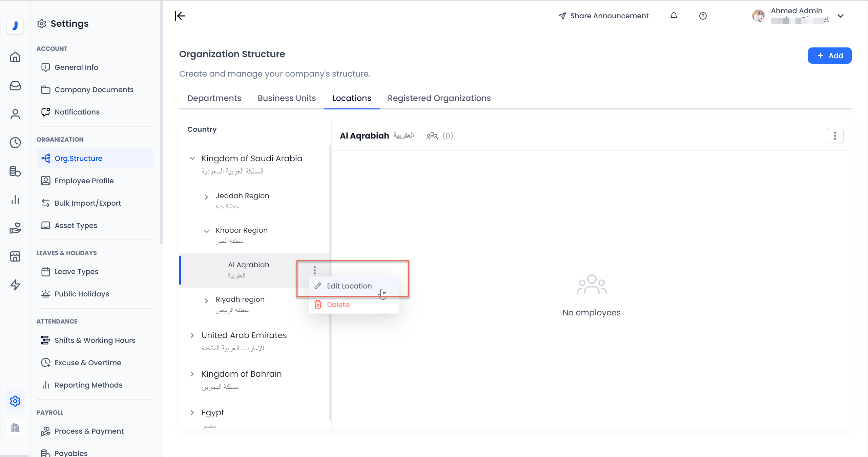Select Delete in the context menu

coord(338,305)
